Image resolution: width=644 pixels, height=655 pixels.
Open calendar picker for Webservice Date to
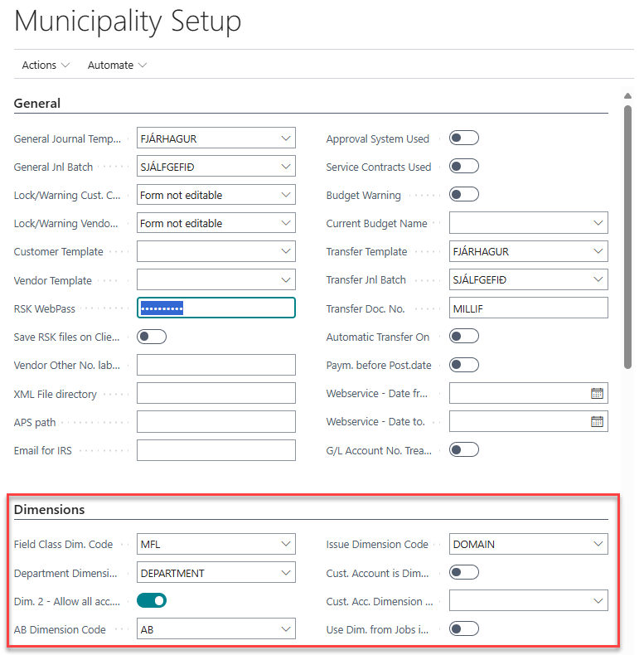pyautogui.click(x=597, y=421)
